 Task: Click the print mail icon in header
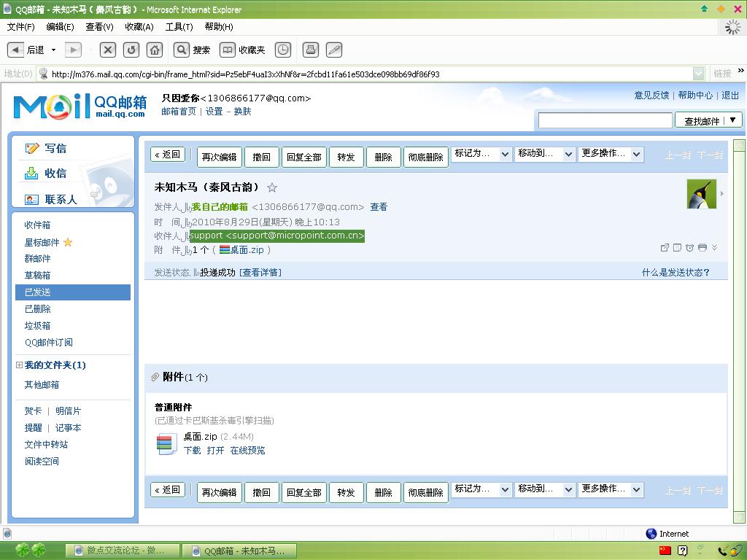(x=703, y=248)
